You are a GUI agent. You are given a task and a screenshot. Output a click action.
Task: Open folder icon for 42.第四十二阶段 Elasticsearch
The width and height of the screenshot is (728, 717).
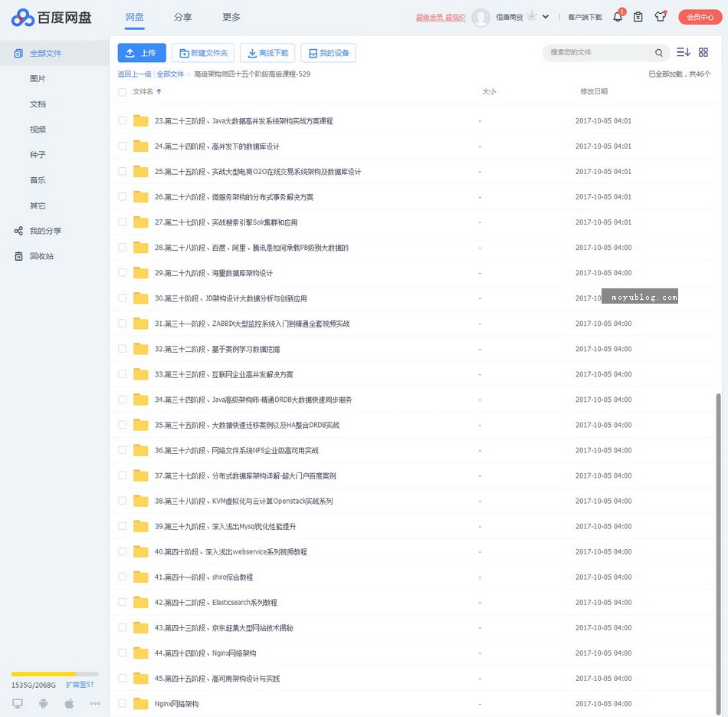coord(141,602)
